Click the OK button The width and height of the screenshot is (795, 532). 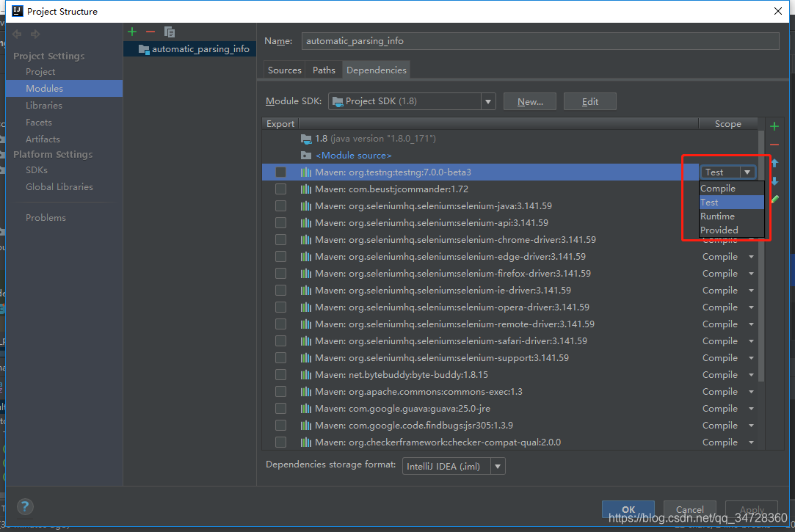[x=628, y=509]
